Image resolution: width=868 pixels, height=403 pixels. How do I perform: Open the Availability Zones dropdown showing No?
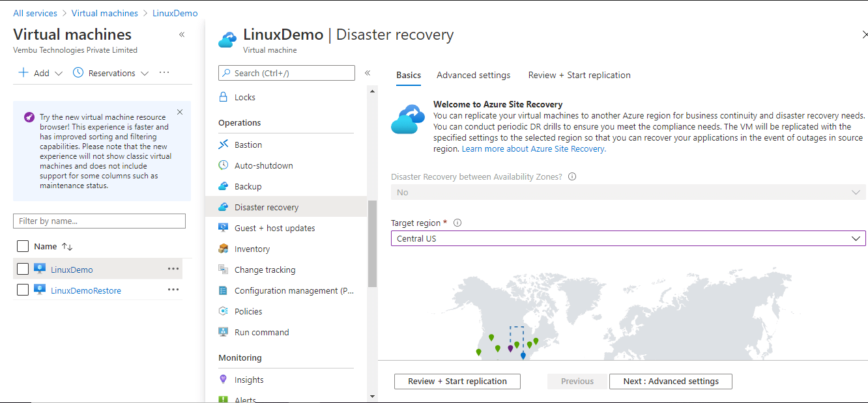(628, 192)
